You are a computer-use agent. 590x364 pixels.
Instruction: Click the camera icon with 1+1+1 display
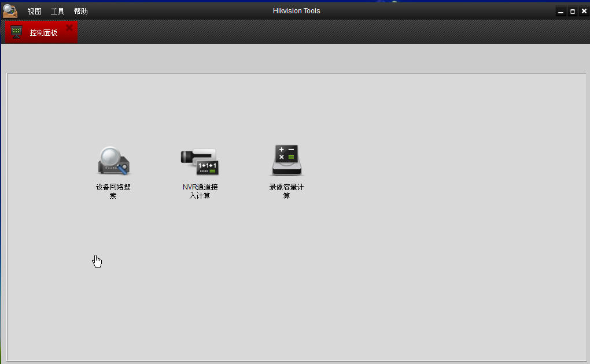coord(199,161)
